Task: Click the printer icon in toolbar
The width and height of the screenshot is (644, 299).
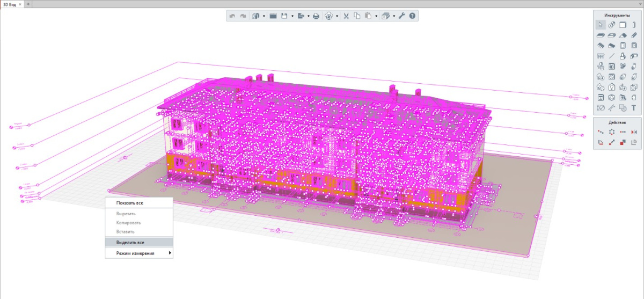Action: click(x=316, y=16)
